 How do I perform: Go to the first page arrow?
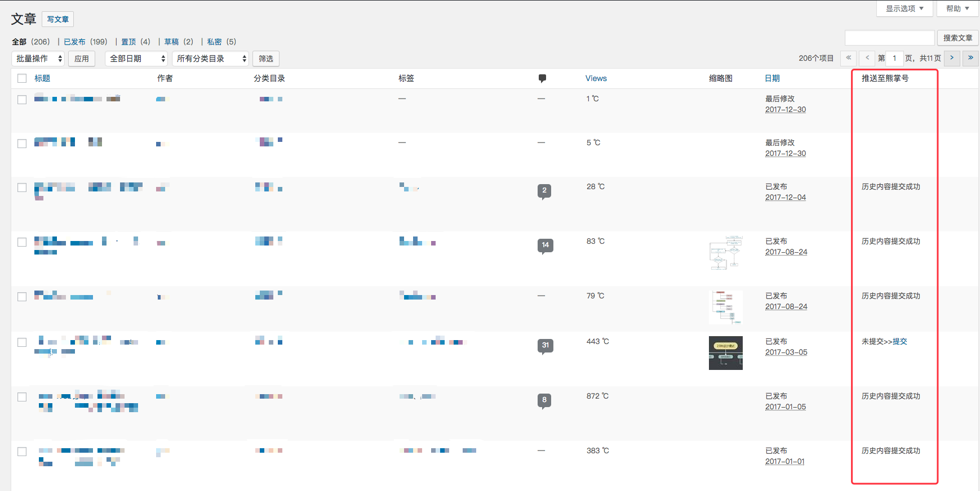[x=848, y=58]
